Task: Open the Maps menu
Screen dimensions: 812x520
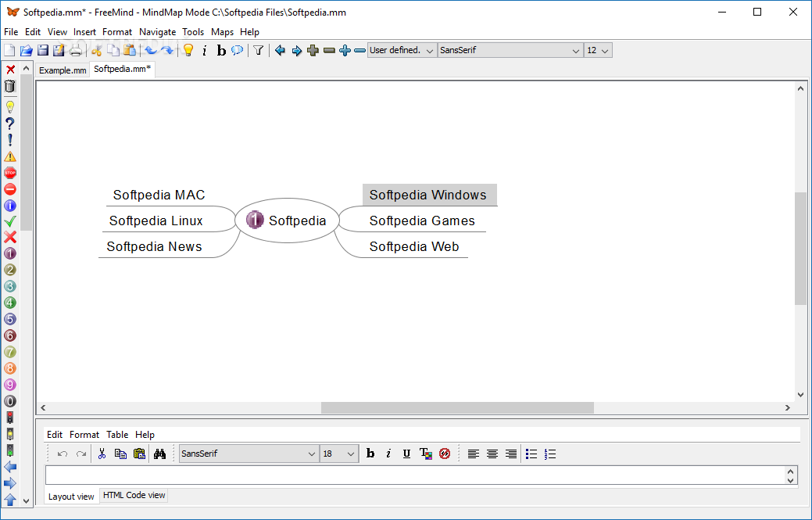Action: pyautogui.click(x=222, y=32)
